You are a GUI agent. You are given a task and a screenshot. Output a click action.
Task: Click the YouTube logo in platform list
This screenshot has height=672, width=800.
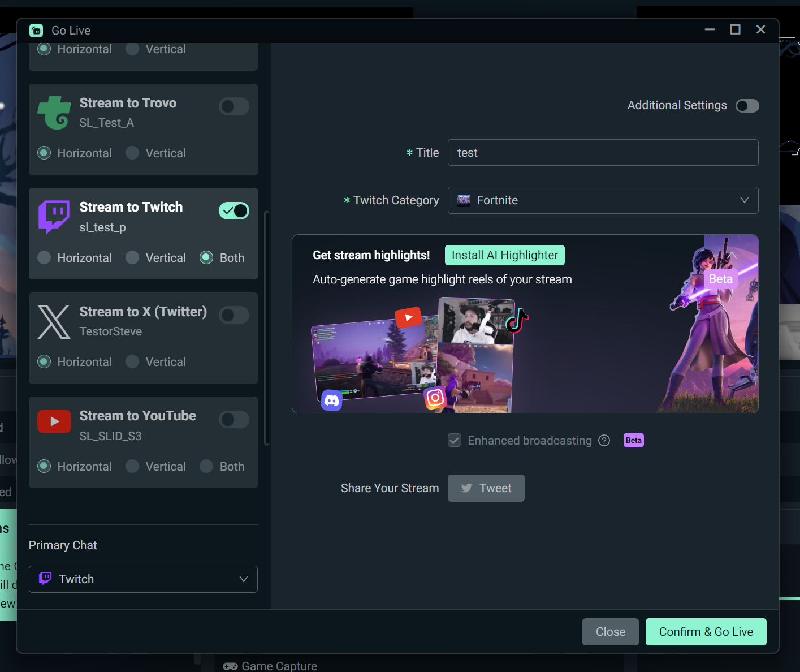(x=54, y=421)
